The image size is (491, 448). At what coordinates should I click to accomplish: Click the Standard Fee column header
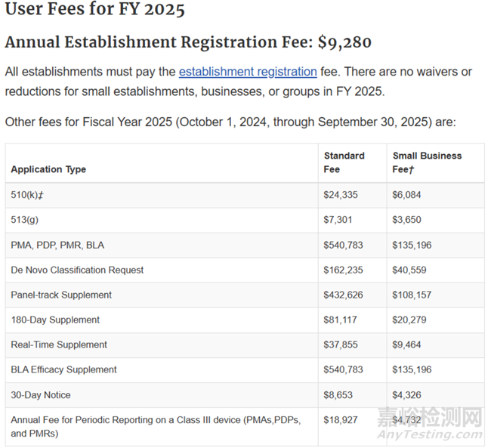[344, 162]
